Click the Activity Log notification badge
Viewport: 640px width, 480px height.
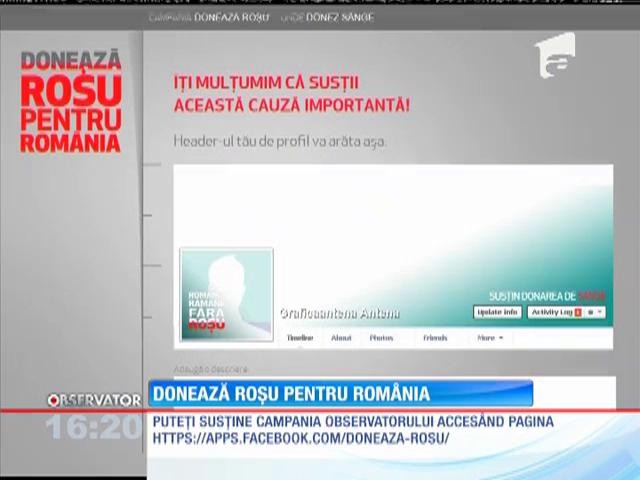tap(578, 312)
